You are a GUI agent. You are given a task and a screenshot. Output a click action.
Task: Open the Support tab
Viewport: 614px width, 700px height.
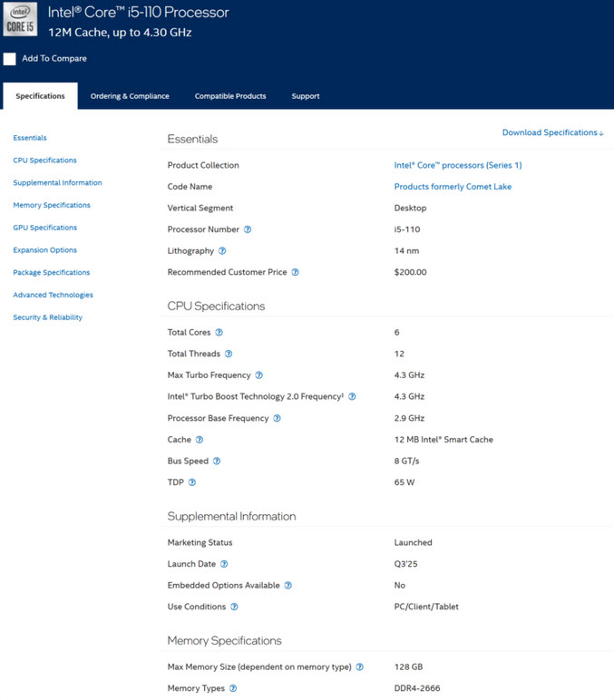[x=306, y=96]
